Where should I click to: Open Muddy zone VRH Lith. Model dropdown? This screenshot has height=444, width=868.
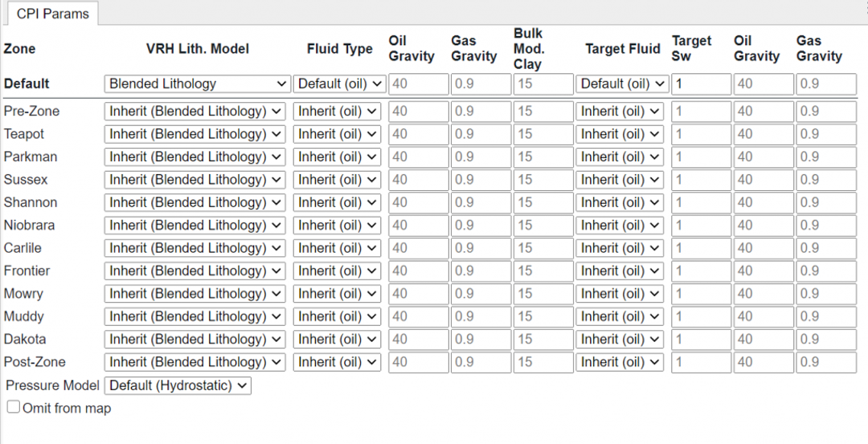click(x=194, y=316)
